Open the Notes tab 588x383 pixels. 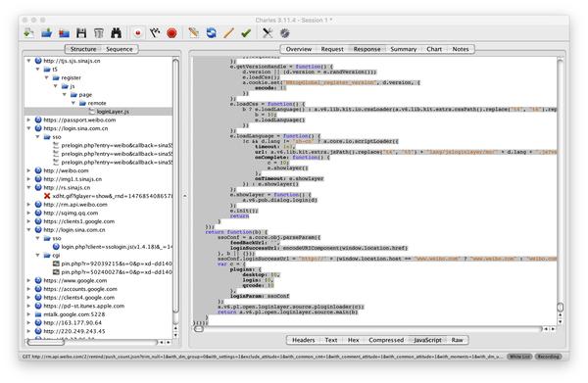(461, 49)
